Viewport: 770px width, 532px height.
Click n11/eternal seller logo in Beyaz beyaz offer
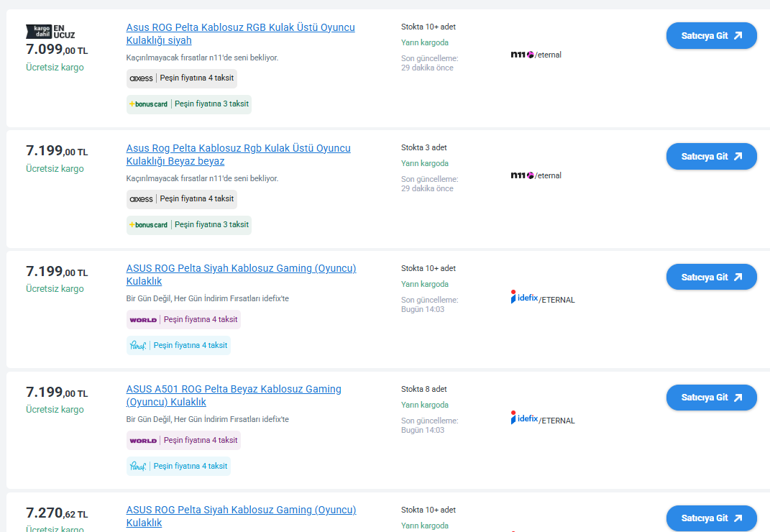(536, 175)
